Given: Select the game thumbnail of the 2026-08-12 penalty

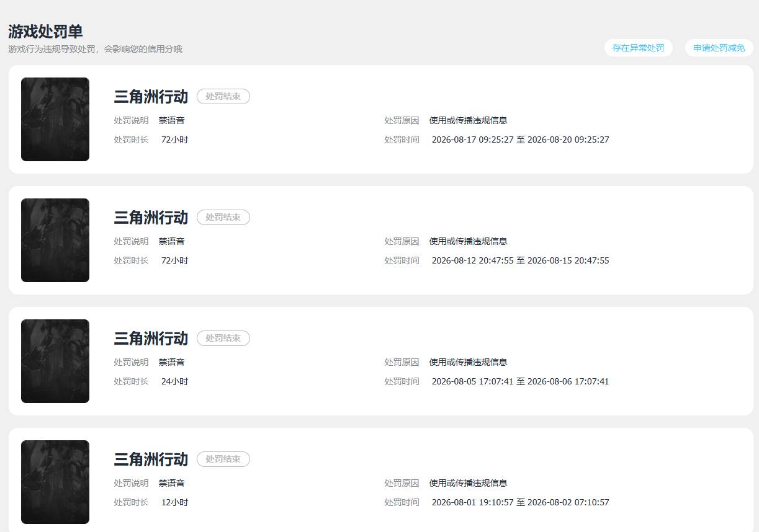Looking at the screenshot, I should [55, 240].
